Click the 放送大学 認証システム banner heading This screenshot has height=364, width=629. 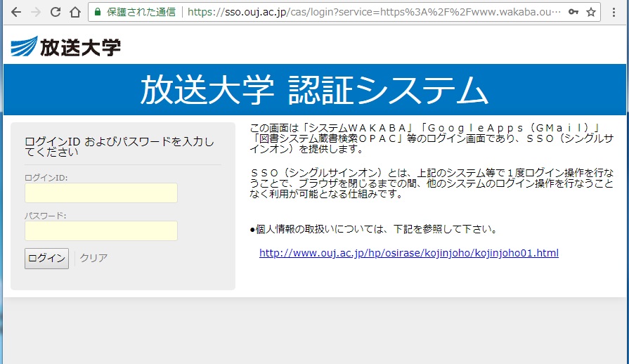click(315, 90)
